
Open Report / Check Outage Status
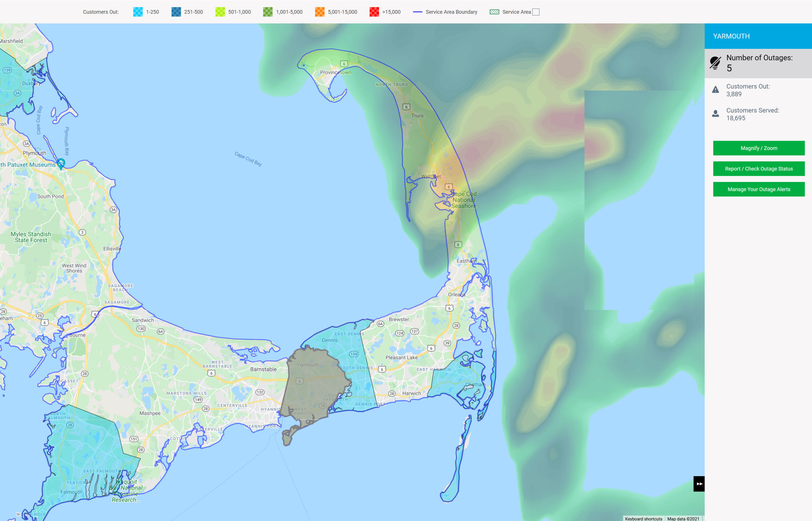(x=759, y=169)
